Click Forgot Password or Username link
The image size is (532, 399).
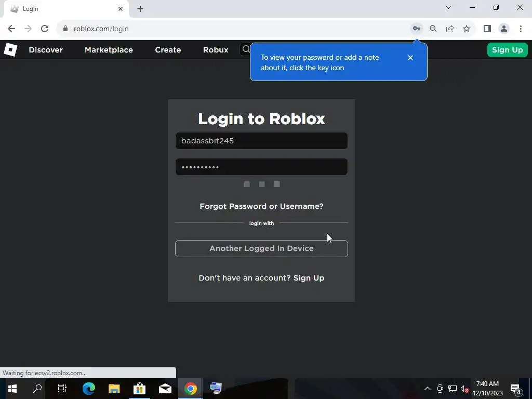261,206
